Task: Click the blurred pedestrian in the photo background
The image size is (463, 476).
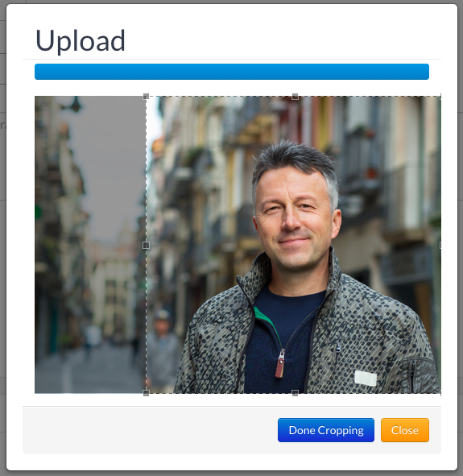Action: point(163,349)
